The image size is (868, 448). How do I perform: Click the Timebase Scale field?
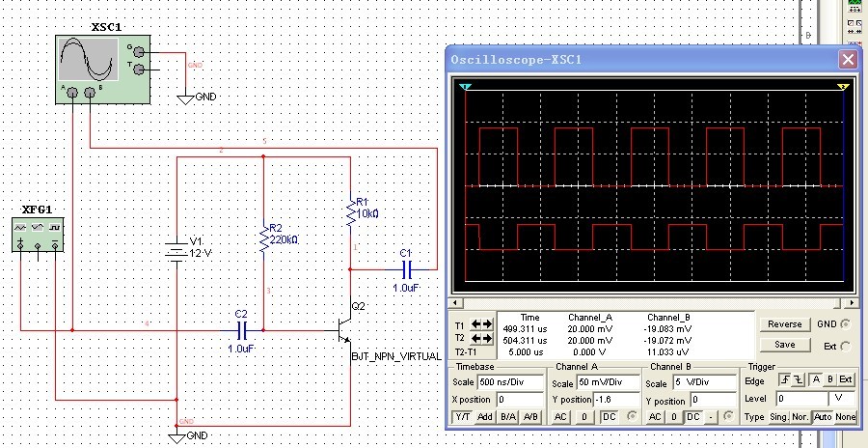(511, 383)
